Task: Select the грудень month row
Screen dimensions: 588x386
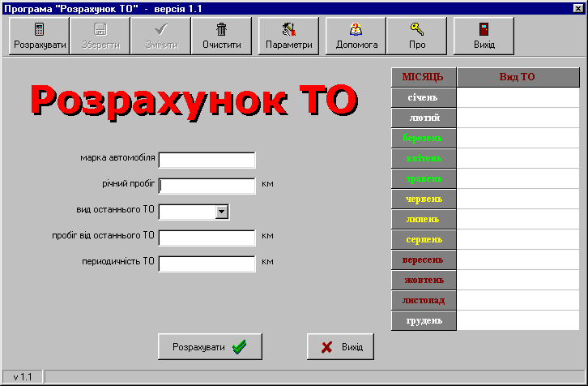Action: click(x=424, y=320)
